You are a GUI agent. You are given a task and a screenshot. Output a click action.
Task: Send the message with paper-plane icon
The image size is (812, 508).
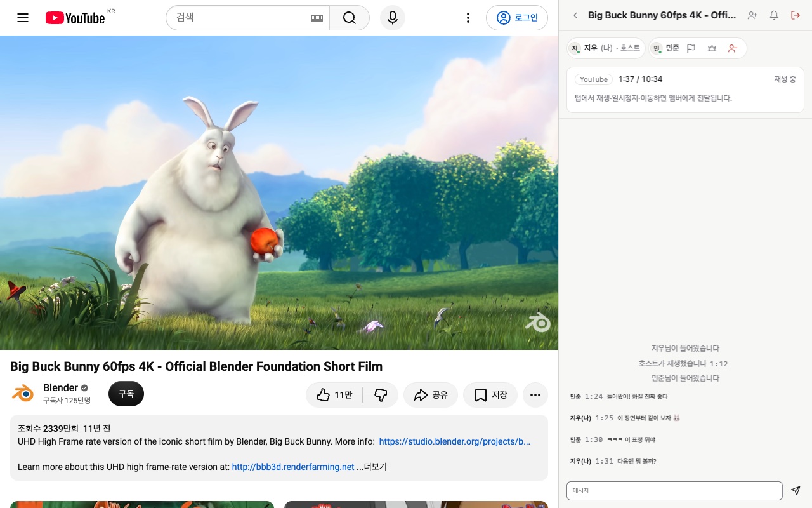coord(796,491)
